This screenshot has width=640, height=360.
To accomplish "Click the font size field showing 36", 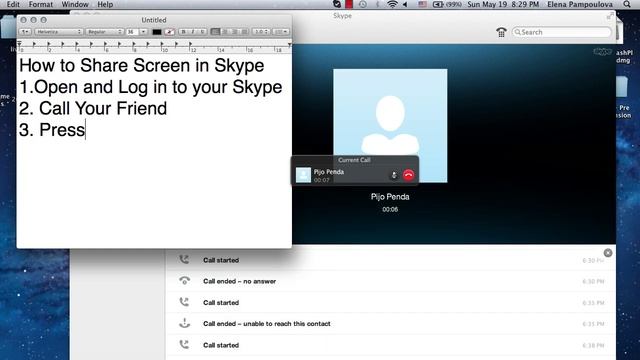I will click(132, 32).
